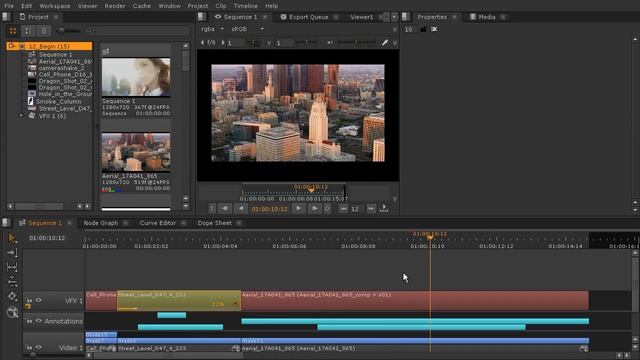This screenshot has height=360, width=640.
Task: Select Sequence 1 in the project tree
Action: pyautogui.click(x=55, y=54)
